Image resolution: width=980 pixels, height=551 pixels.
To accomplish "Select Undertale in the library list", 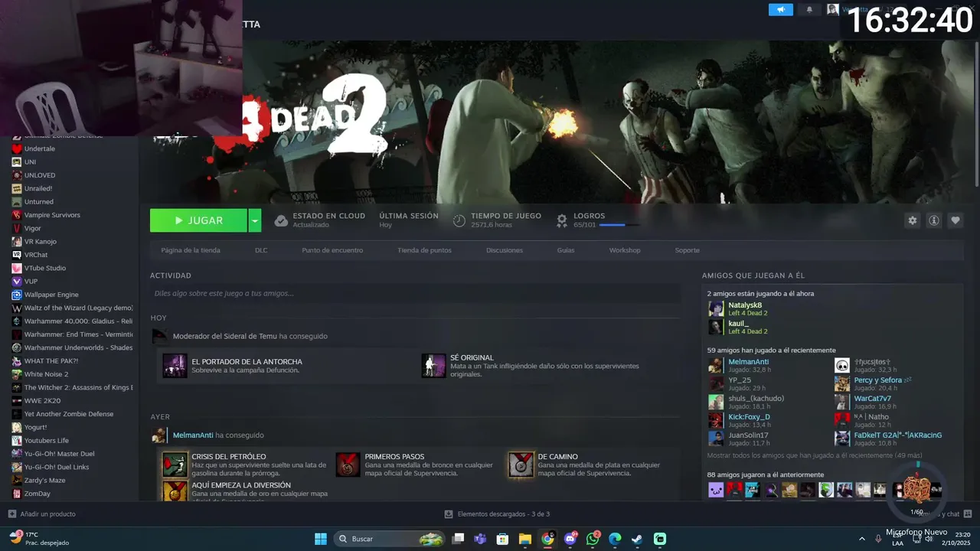I will pos(40,148).
